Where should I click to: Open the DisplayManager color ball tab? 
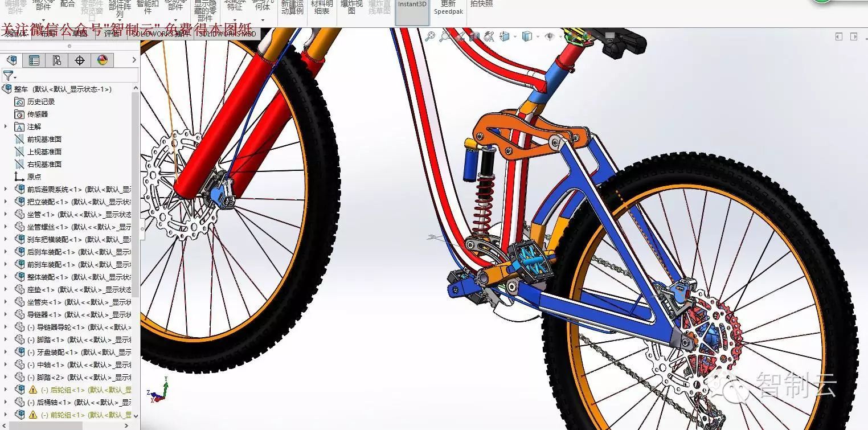tap(103, 60)
